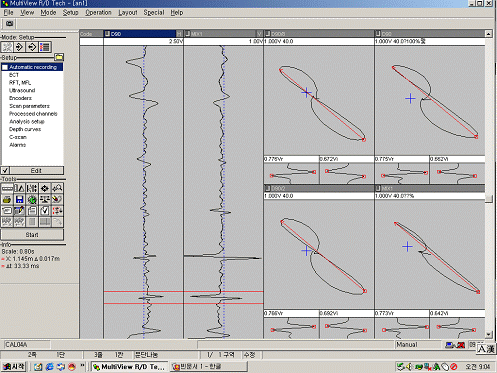The height and width of the screenshot is (373, 497).
Task: Click the CAL04A status bar field
Action: 27,345
